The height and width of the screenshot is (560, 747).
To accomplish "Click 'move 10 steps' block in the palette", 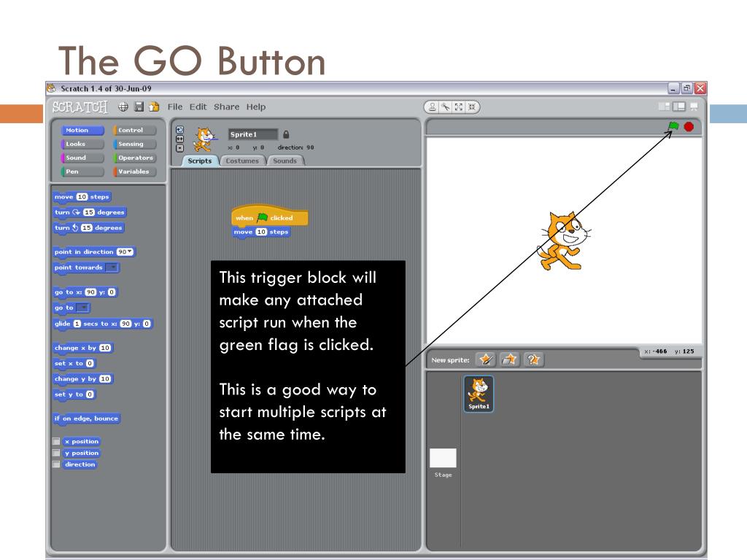I will 82,197.
